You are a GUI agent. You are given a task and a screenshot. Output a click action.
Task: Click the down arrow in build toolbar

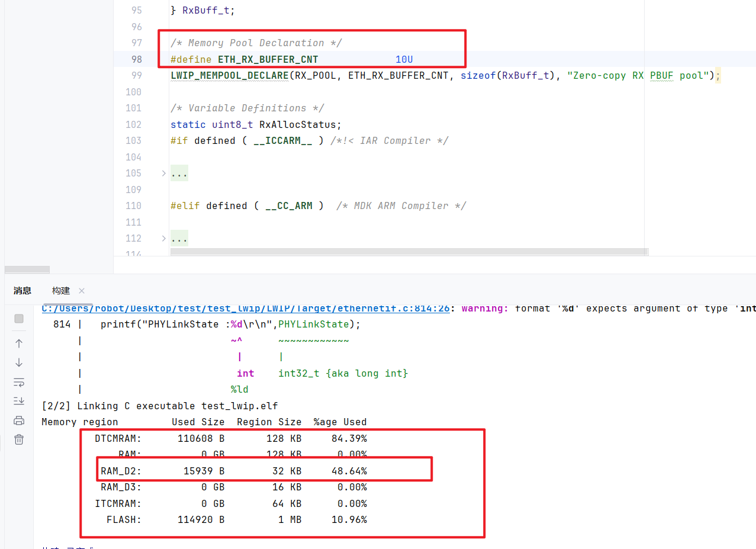coord(19,362)
